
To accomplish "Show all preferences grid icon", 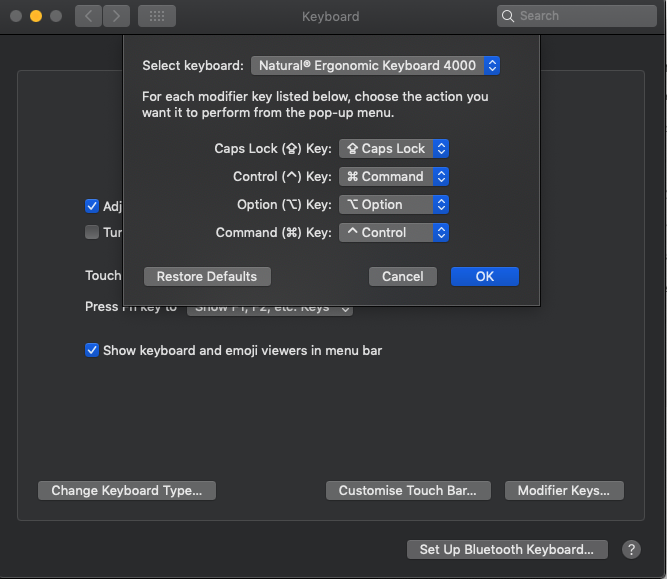I will click(157, 16).
